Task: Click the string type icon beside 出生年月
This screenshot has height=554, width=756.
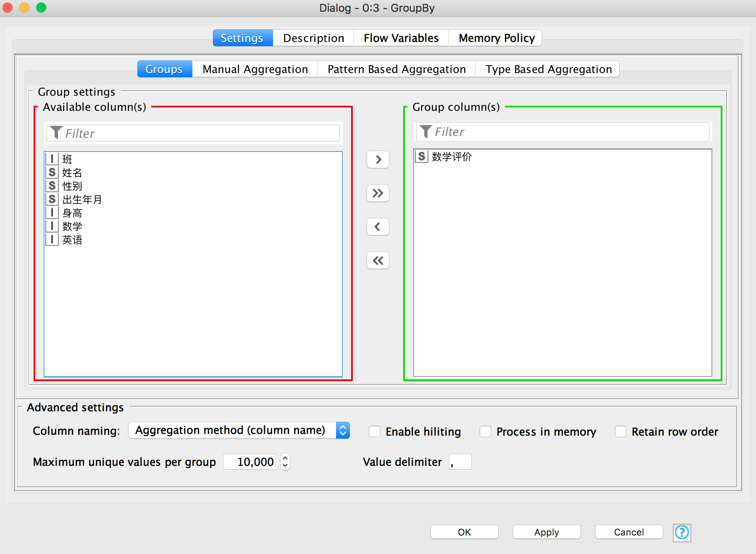Action: (x=52, y=199)
